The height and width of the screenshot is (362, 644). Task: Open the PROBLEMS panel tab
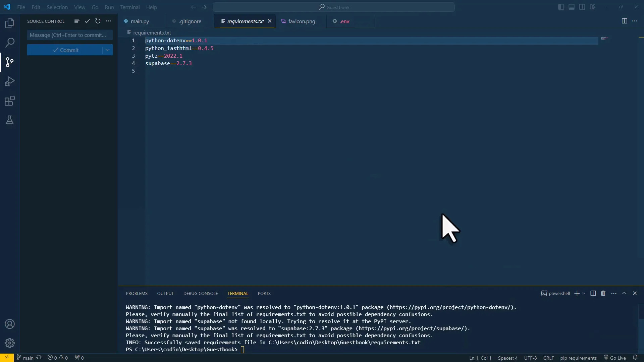137,293
